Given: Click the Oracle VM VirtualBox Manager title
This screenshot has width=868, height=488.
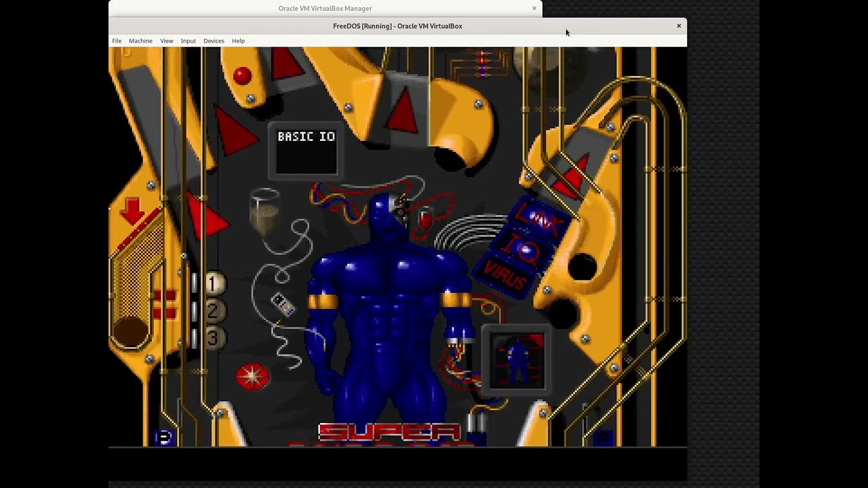Looking at the screenshot, I should coord(325,8).
